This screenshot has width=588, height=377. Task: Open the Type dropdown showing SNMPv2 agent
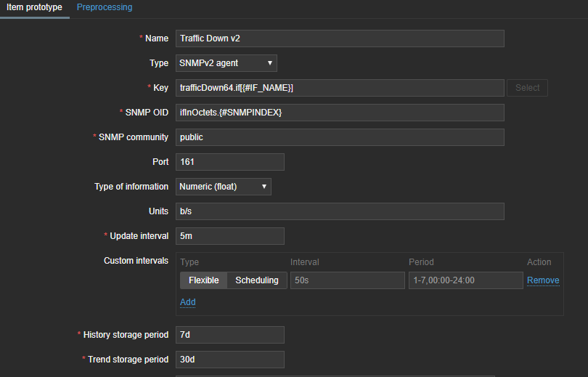(x=226, y=63)
